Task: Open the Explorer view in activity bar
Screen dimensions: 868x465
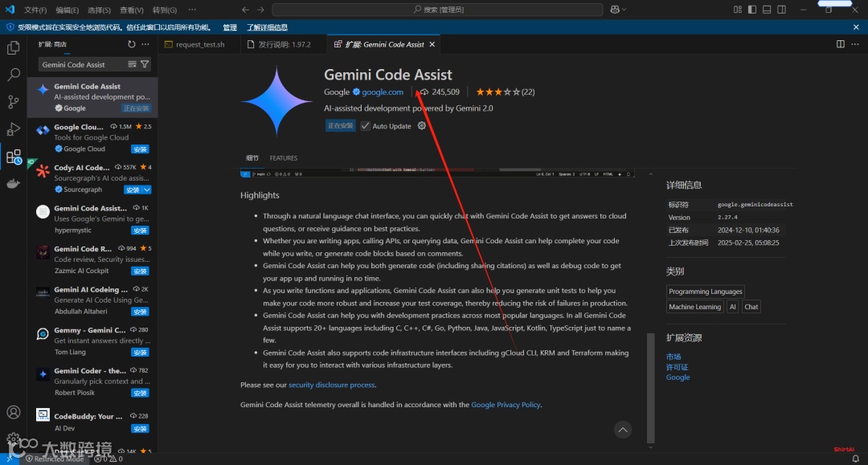Action: [14, 48]
